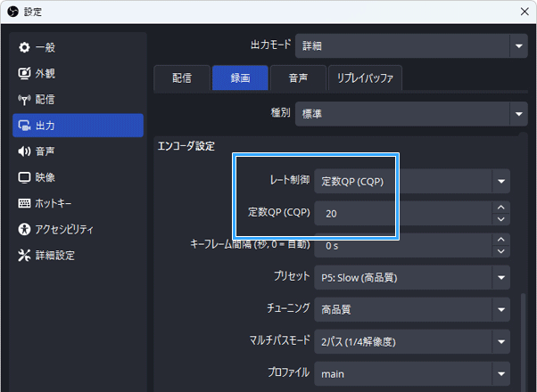537x392 pixels.
Task: Switch to the 音声 output tab
Action: (298, 78)
